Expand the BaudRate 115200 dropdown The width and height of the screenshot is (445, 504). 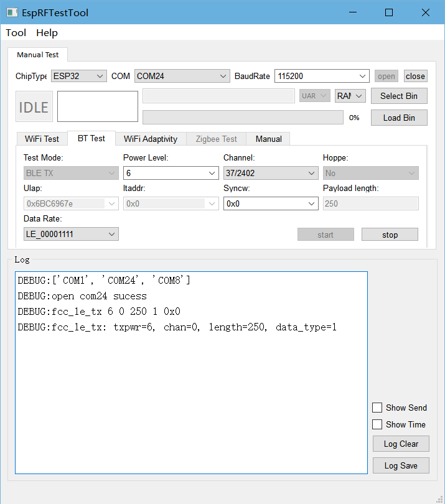point(322,76)
